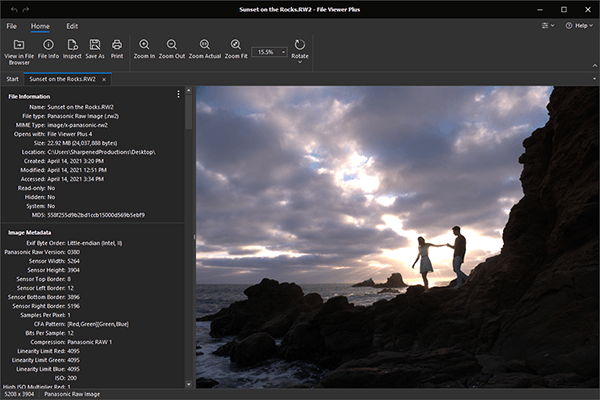Image resolution: width=600 pixels, height=400 pixels.
Task: Minimize the File Viewer Plus window
Action: click(540, 10)
